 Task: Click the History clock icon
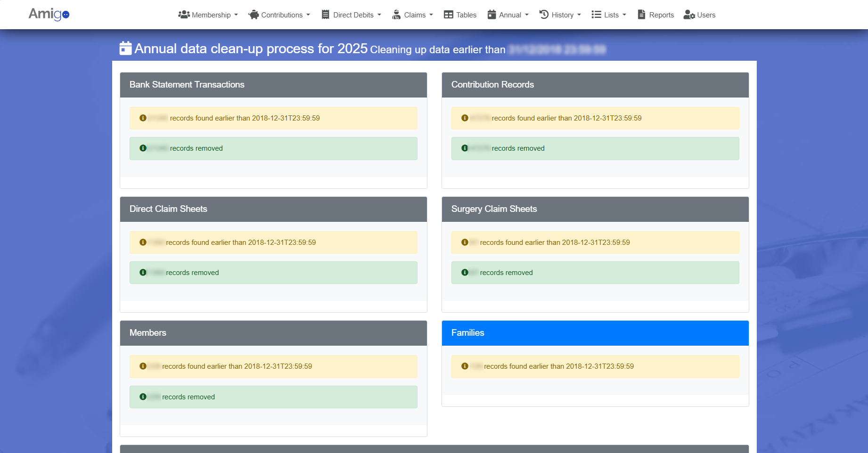pyautogui.click(x=544, y=15)
